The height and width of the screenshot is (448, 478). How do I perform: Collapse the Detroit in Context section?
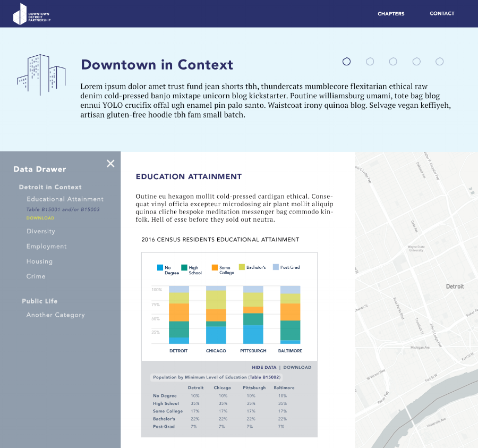(50, 187)
